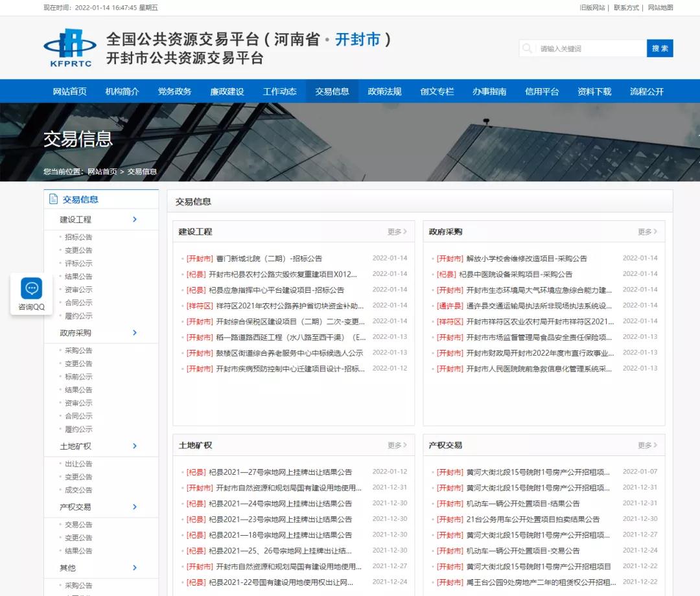The image size is (700, 596).
Task: Open the 信用平台 menu item
Action: click(x=543, y=91)
